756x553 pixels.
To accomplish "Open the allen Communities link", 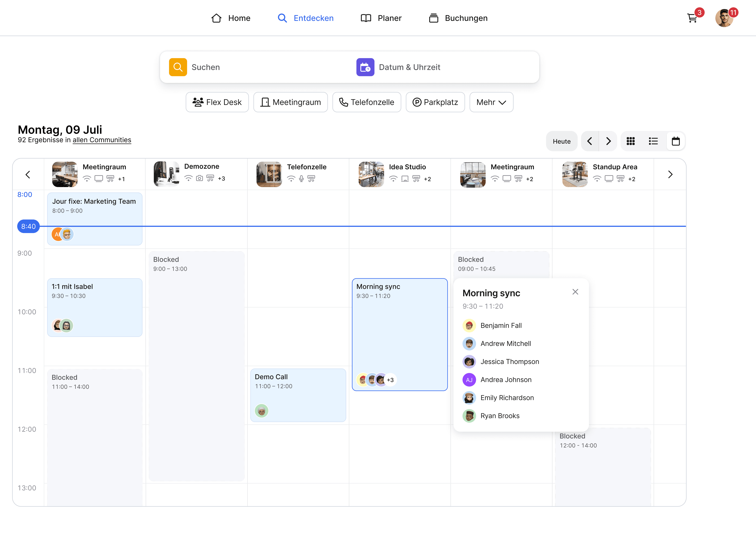I will [102, 140].
